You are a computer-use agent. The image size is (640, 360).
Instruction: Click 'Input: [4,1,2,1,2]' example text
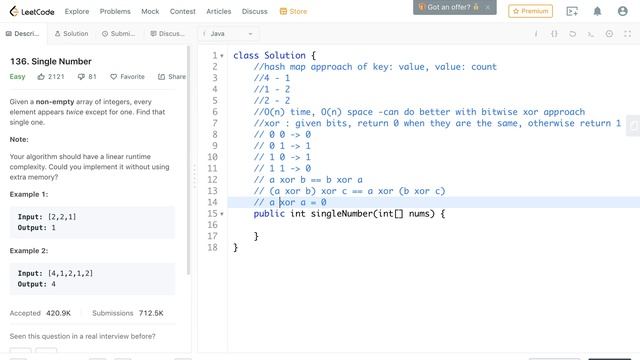tap(55, 273)
